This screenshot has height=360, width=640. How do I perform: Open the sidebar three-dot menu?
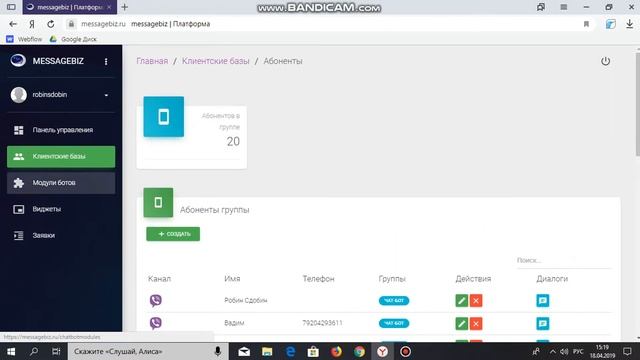[106, 61]
